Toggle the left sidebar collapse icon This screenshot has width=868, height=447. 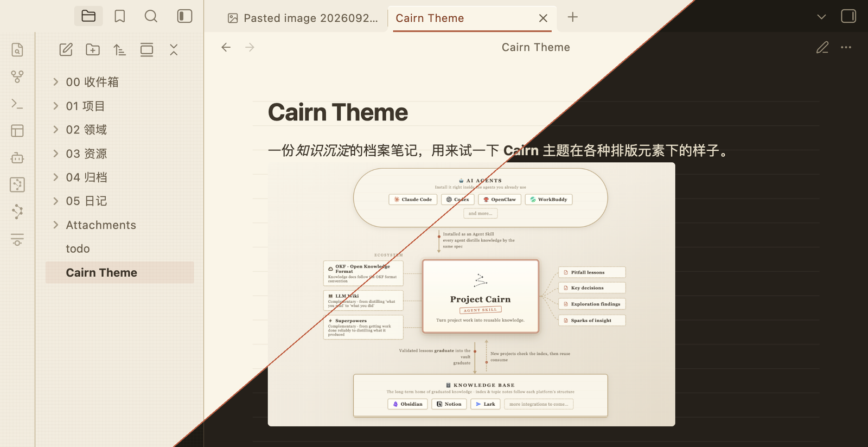pos(184,16)
